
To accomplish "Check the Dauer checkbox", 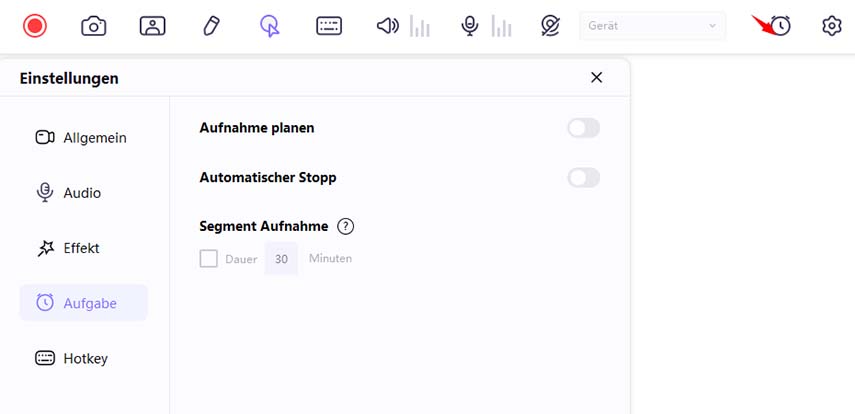I will coord(208,259).
